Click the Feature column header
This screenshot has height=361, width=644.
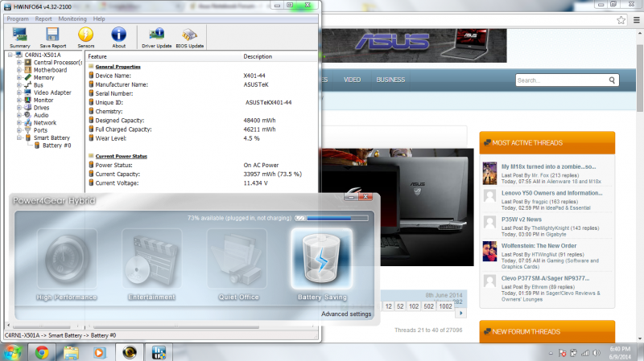(x=163, y=56)
